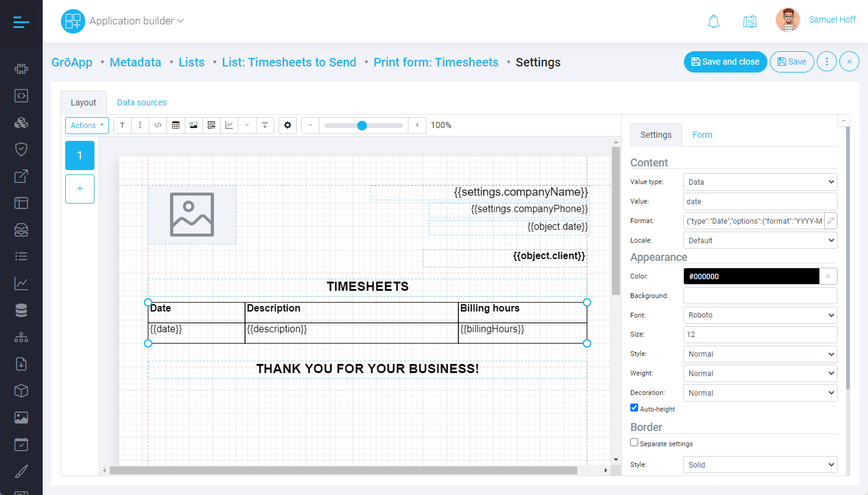Open the Actions dropdown menu
The width and height of the screenshot is (868, 495).
(x=87, y=126)
